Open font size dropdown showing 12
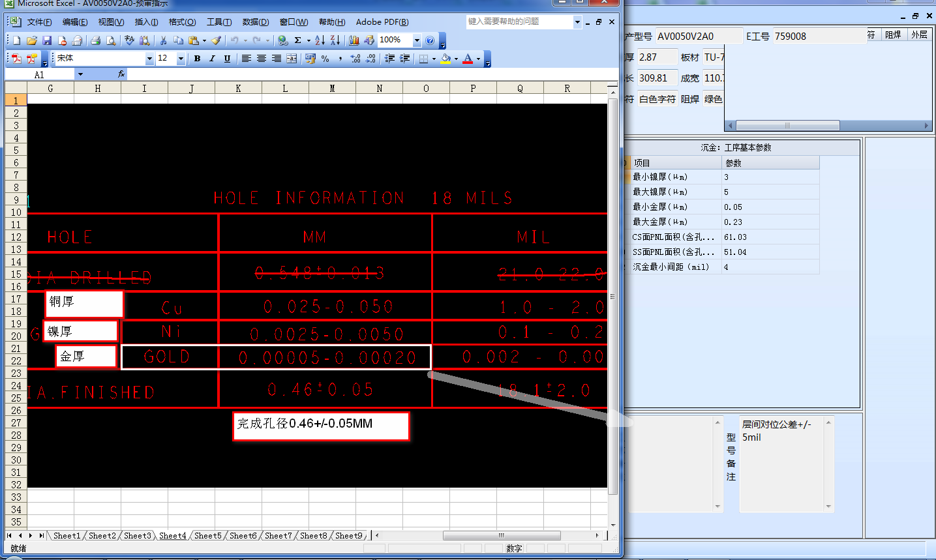The image size is (936, 560). click(x=181, y=59)
